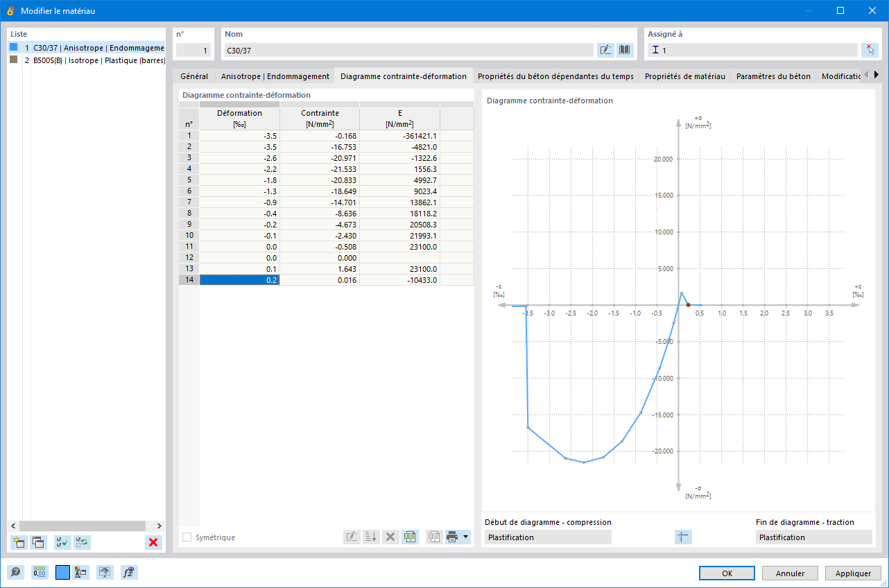This screenshot has height=588, width=889.
Task: Toggle the Symétrique checkbox
Action: [x=187, y=537]
